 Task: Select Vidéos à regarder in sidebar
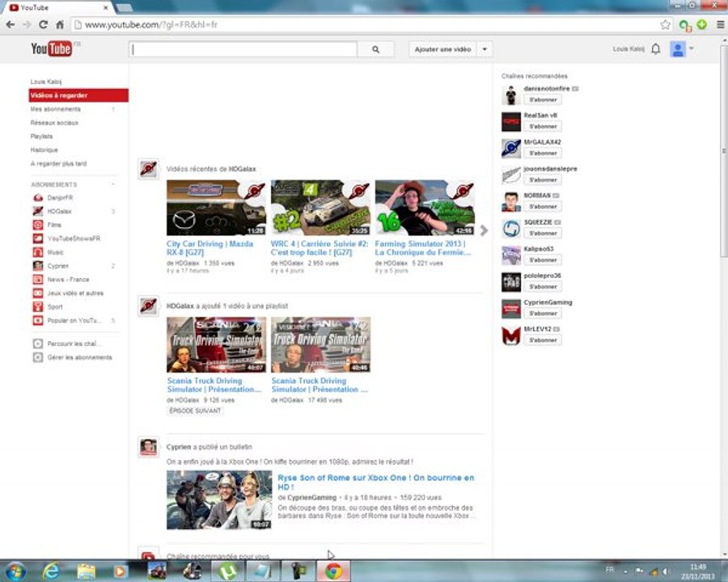click(x=78, y=95)
